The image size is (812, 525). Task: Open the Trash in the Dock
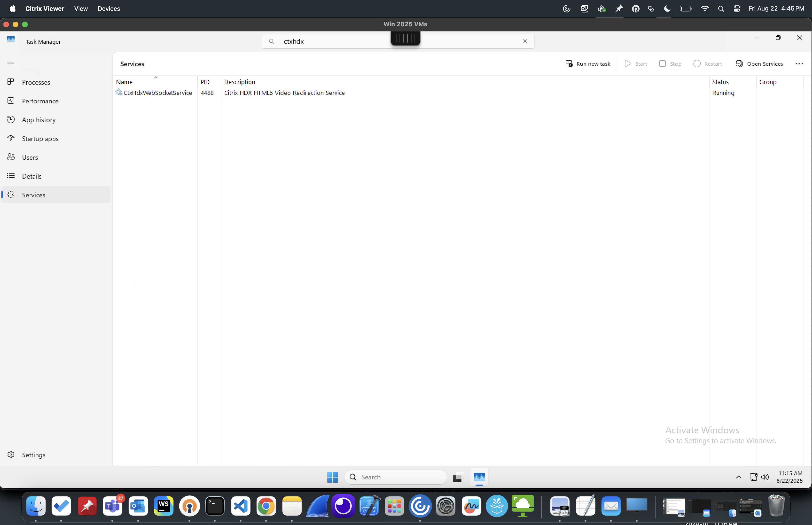(x=776, y=506)
